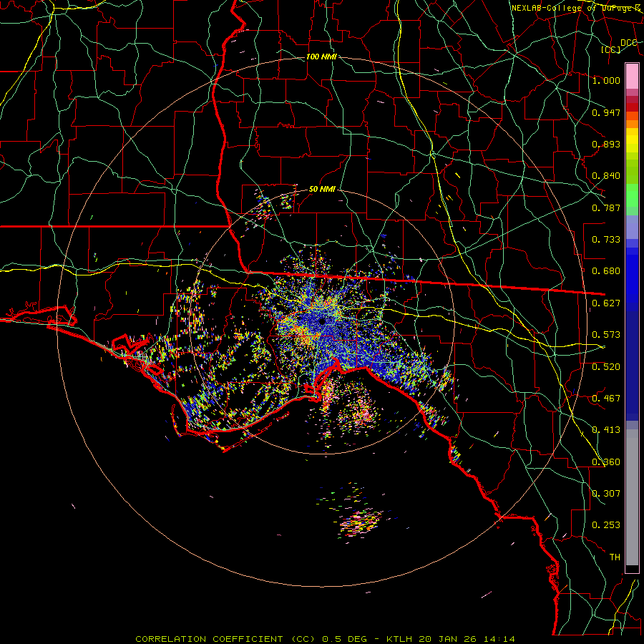The width and height of the screenshot is (644, 644).
Task: Click the KTLH station identifier in caption
Action: tap(401, 639)
